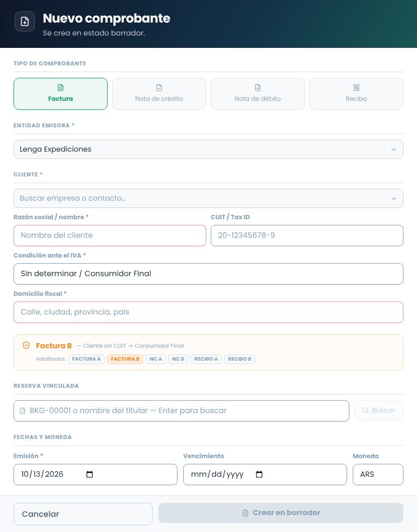Image resolution: width=417 pixels, height=532 pixels.
Task: Click the Tipo de comprobante section label
Action: click(x=50, y=64)
